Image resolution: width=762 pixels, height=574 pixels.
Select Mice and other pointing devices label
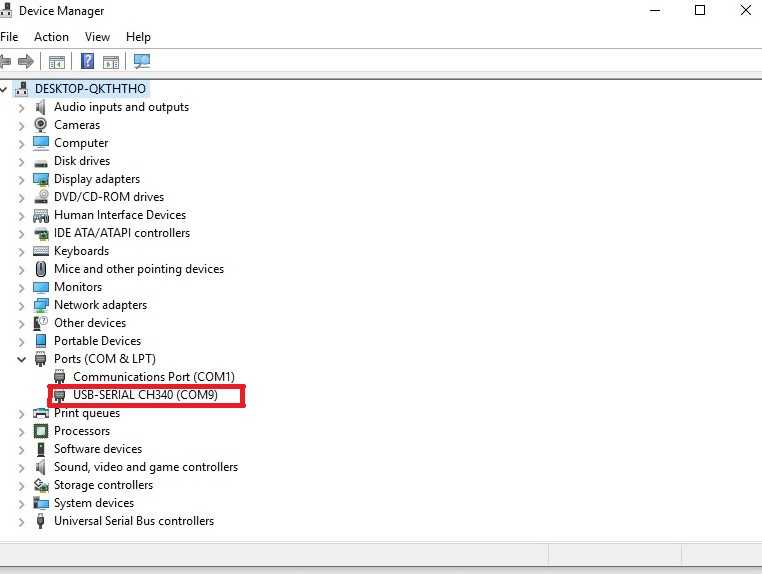click(x=139, y=269)
